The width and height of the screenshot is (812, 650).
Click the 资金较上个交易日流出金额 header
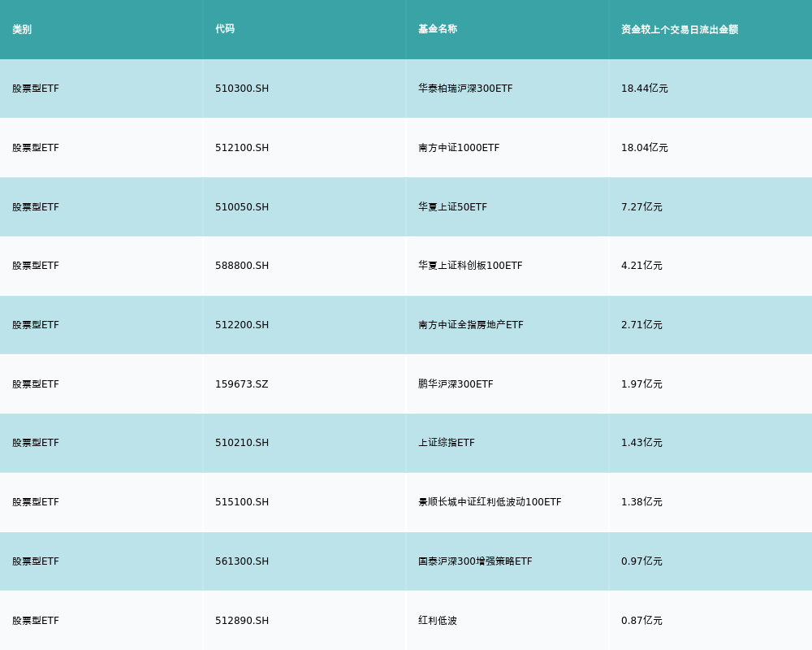(680, 29)
